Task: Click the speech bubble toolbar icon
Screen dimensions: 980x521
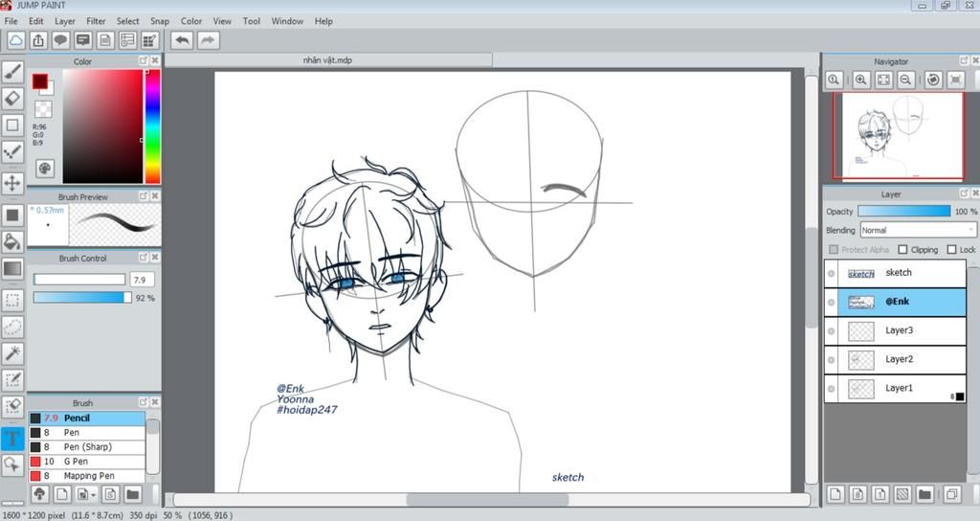Action: point(60,40)
